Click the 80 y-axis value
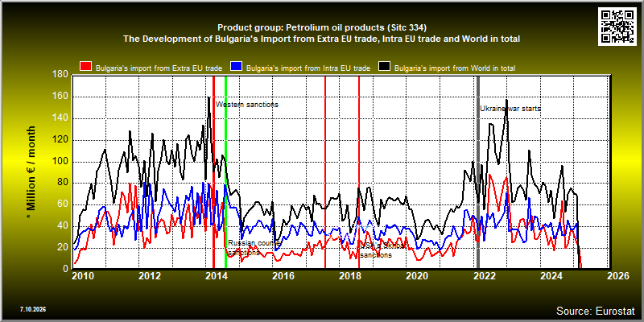Viewport: 644px width, 322px height. (x=64, y=183)
